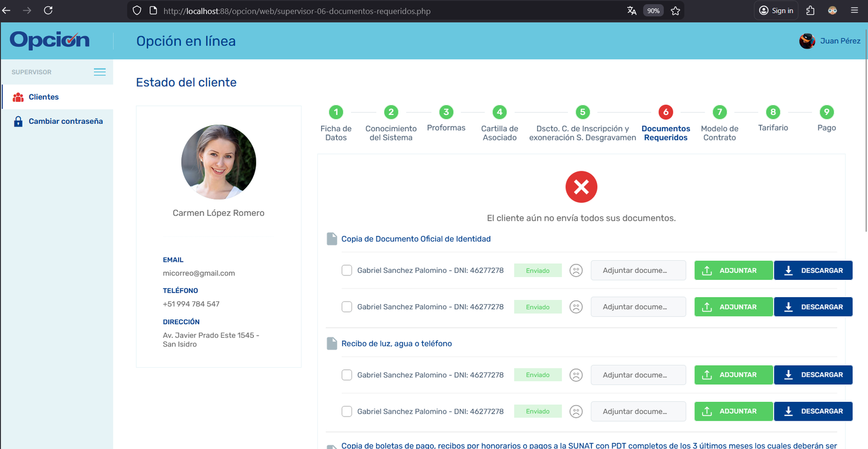Image resolution: width=868 pixels, height=449 pixels.
Task: Click the Sign in button
Action: (776, 10)
